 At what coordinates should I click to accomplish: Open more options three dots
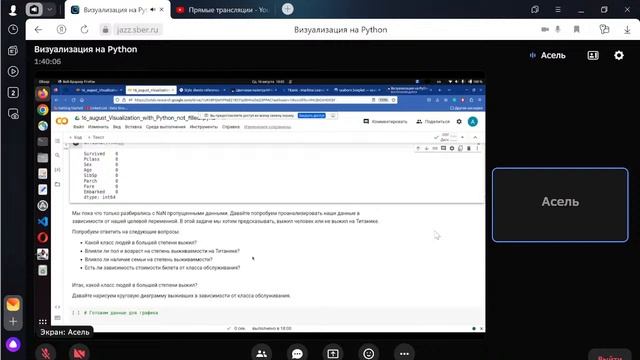tap(404, 353)
